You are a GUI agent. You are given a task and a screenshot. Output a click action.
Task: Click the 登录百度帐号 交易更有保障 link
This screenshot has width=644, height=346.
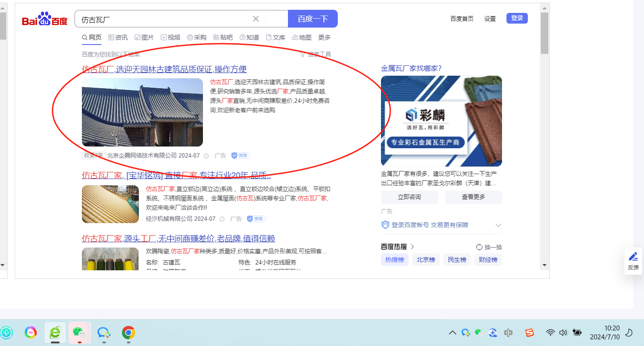(x=430, y=225)
